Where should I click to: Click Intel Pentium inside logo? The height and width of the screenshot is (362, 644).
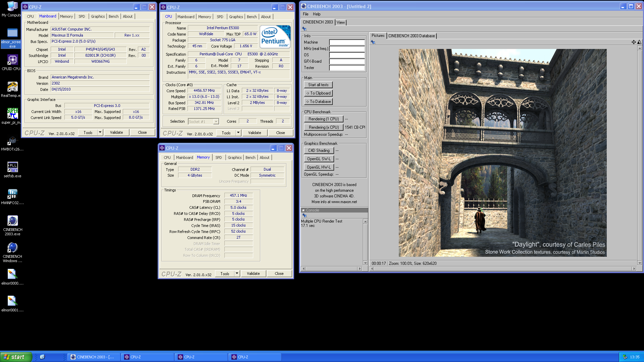click(275, 37)
